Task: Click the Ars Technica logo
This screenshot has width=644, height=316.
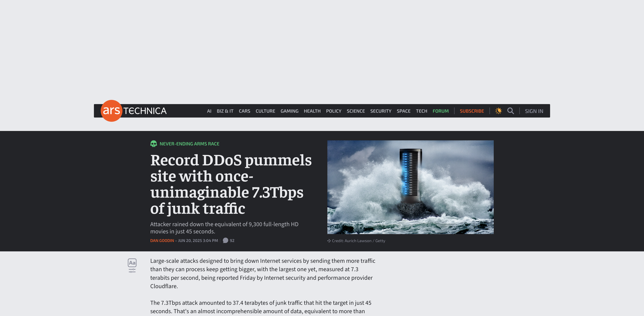Action: 134,111
